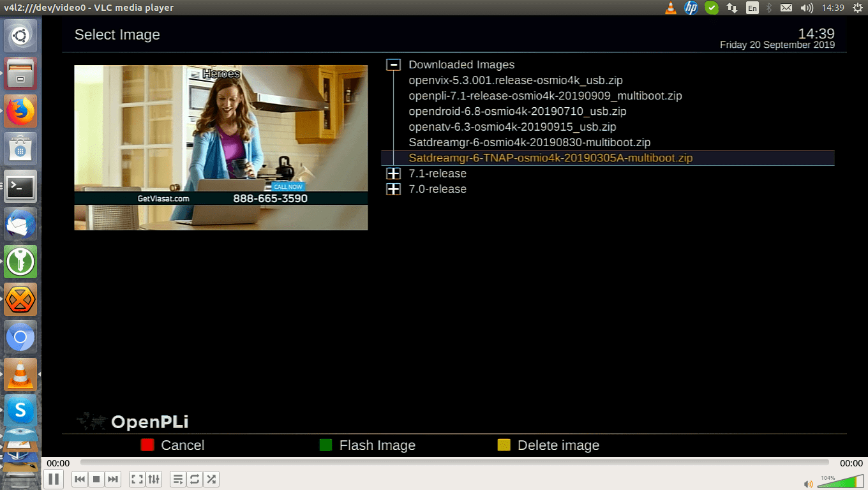868x490 pixels.
Task: Click VLC cone icon in launcher
Action: point(20,375)
